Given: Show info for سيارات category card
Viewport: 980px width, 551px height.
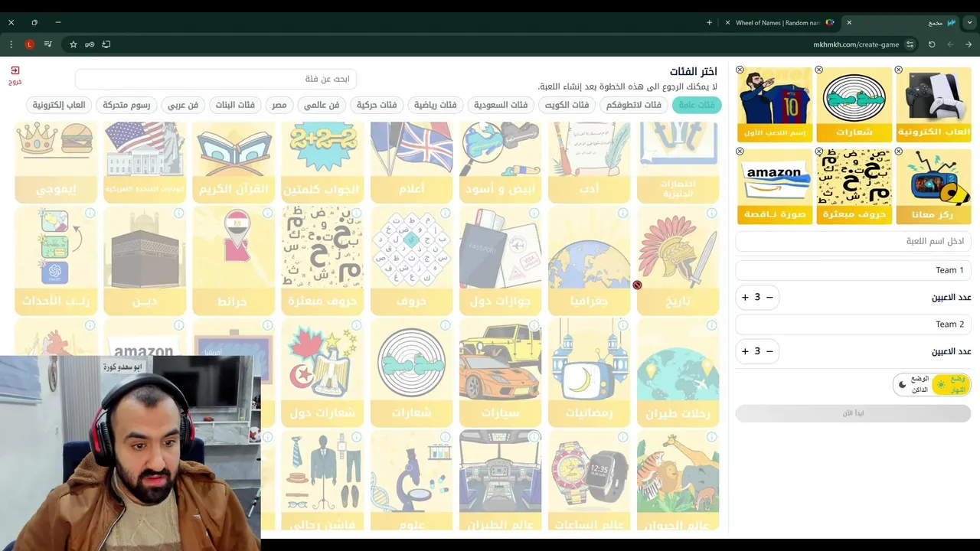Looking at the screenshot, I should click(534, 325).
